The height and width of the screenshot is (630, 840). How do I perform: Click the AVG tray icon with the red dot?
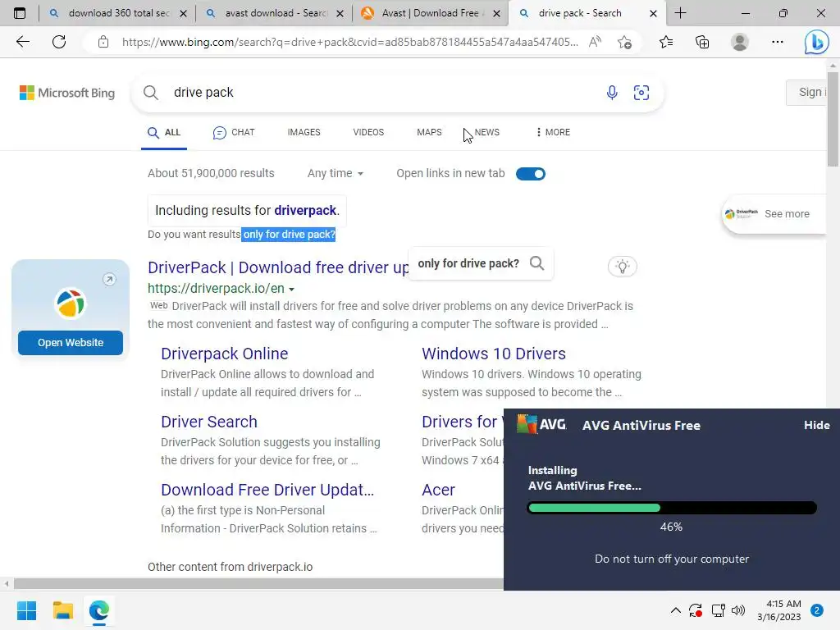click(x=696, y=610)
